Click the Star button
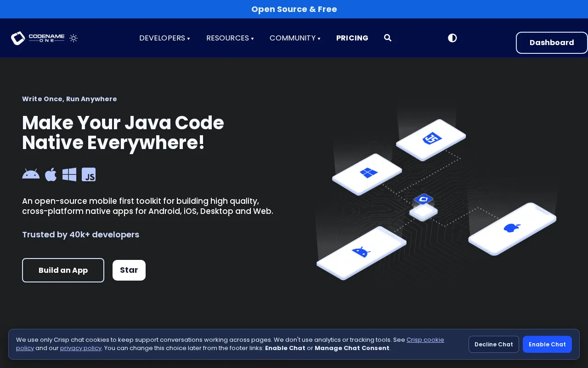Viewport: 588px width, 368px height. 129,270
